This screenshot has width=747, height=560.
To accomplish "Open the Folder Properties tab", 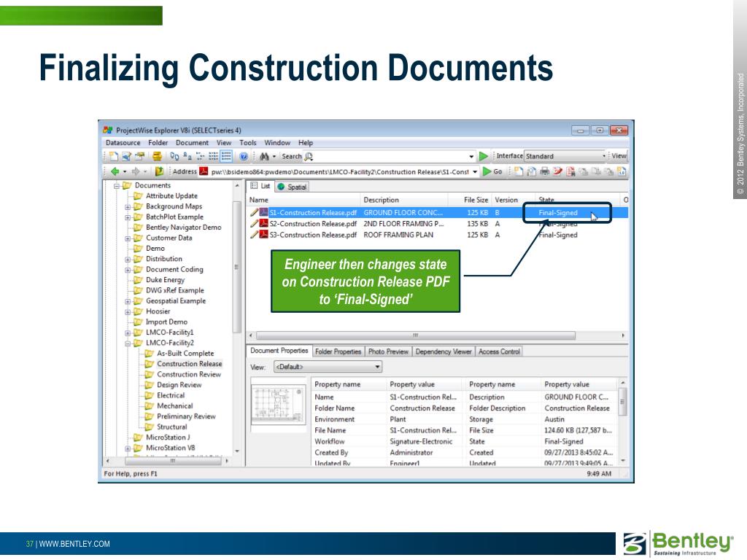I will tap(338, 351).
